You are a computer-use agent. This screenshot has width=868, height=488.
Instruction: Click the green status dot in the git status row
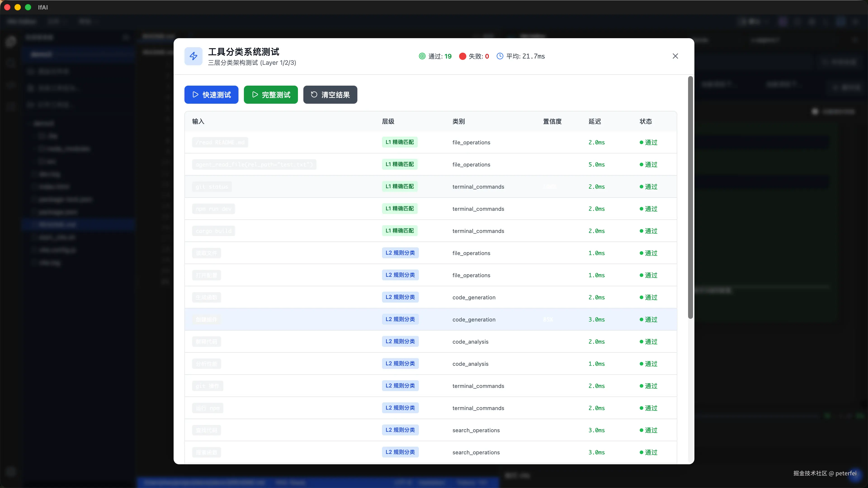pyautogui.click(x=641, y=187)
